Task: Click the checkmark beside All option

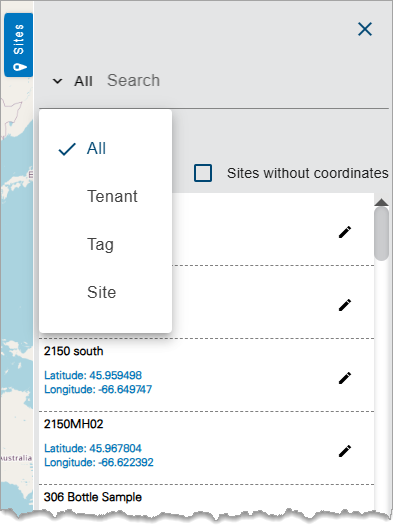Action: pyautogui.click(x=67, y=149)
